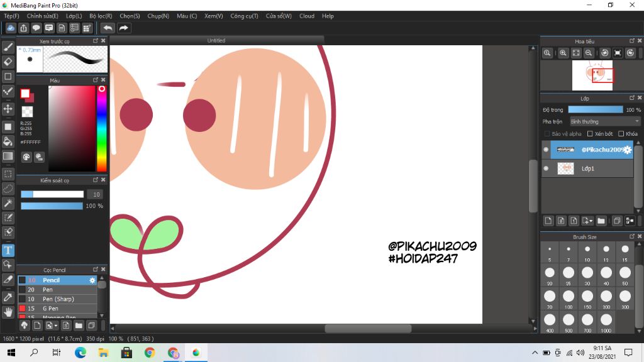644x362 pixels.
Task: Open the Lớp(L) menu
Action: 74,16
